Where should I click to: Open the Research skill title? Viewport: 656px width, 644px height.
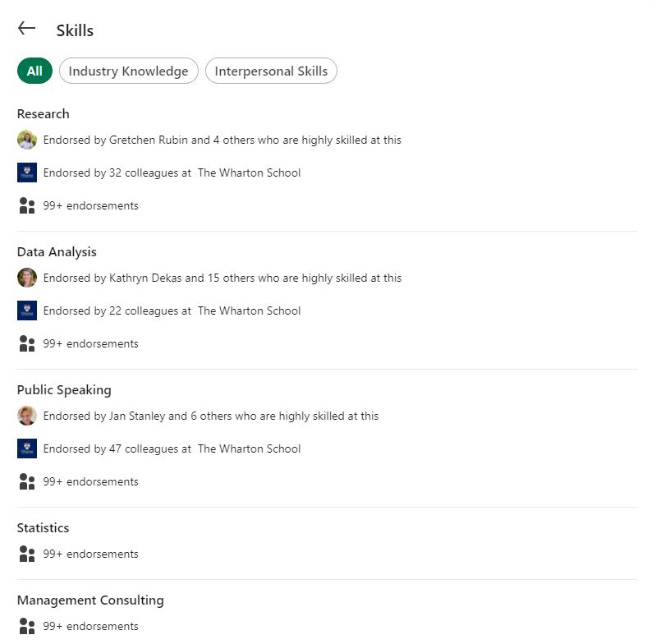pyautogui.click(x=43, y=114)
